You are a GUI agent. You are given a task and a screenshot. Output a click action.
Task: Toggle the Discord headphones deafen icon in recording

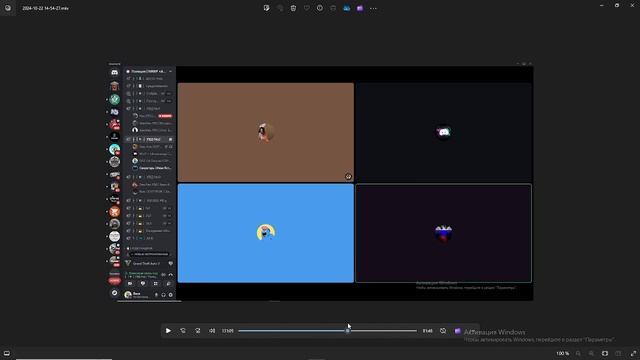point(163,295)
